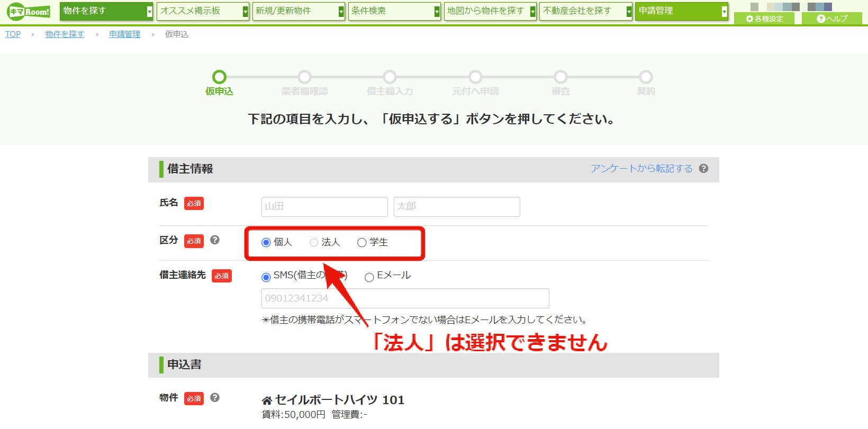This screenshot has width=868, height=429.
Task: Open the 地図から物件を探す menu
Action: point(490,11)
